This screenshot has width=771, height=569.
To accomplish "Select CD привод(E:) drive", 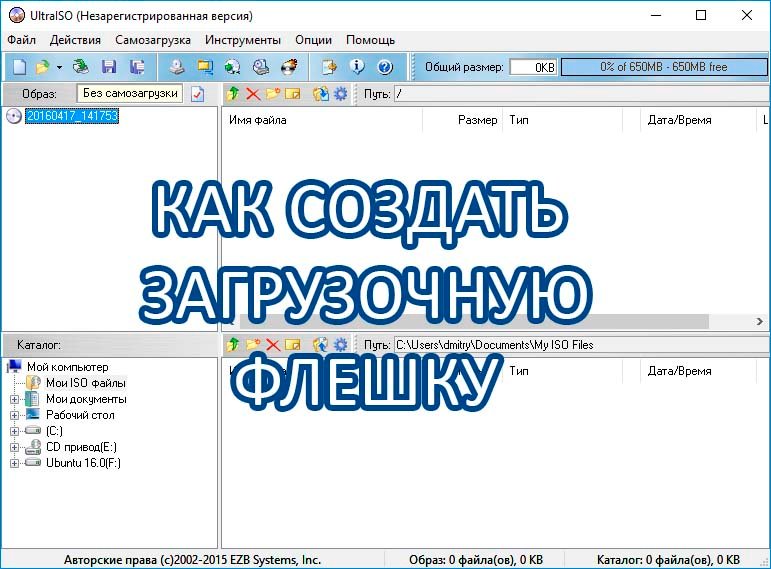I will pyautogui.click(x=81, y=447).
